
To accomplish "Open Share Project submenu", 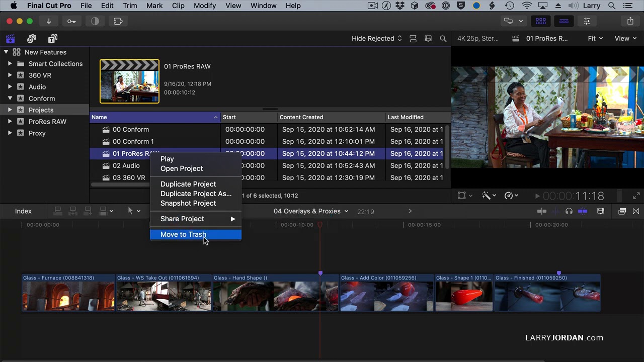I will (196, 219).
